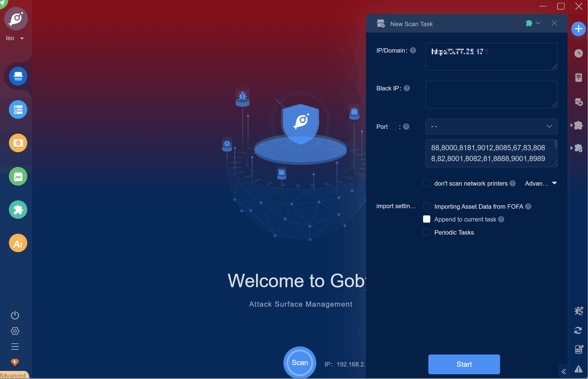Open the vulnerability bug sidebar icon

[x=18, y=143]
